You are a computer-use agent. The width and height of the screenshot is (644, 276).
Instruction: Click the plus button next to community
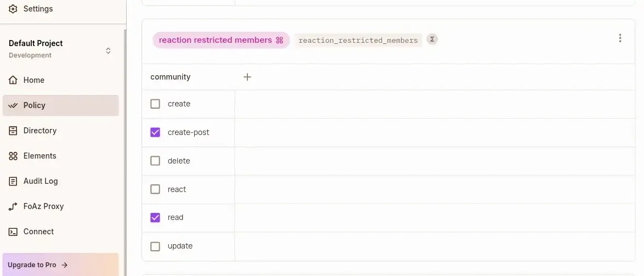pos(247,77)
